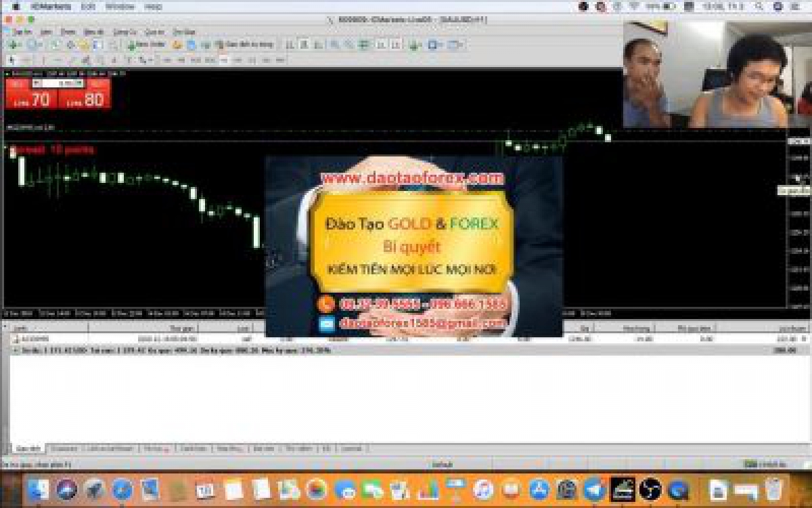Open Telegram from the Dock

pyautogui.click(x=594, y=489)
